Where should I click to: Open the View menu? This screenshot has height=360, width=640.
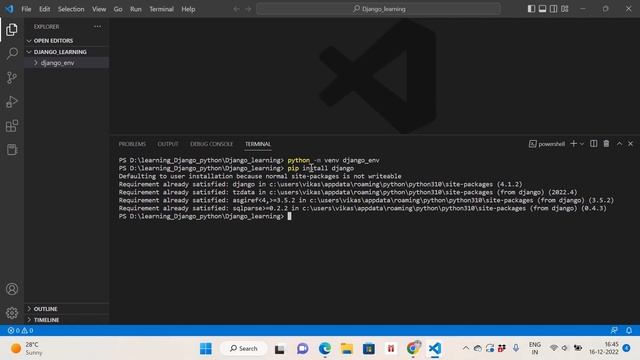pyautogui.click(x=99, y=9)
